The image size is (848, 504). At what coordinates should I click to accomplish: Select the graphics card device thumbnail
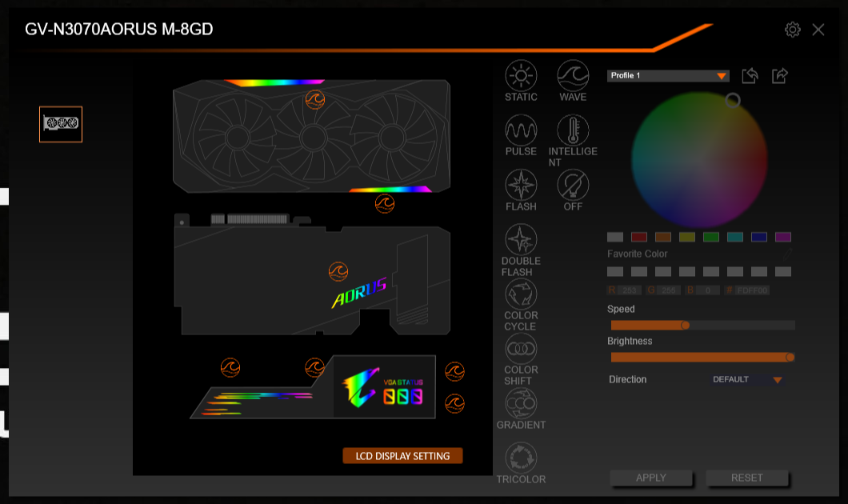click(x=61, y=124)
